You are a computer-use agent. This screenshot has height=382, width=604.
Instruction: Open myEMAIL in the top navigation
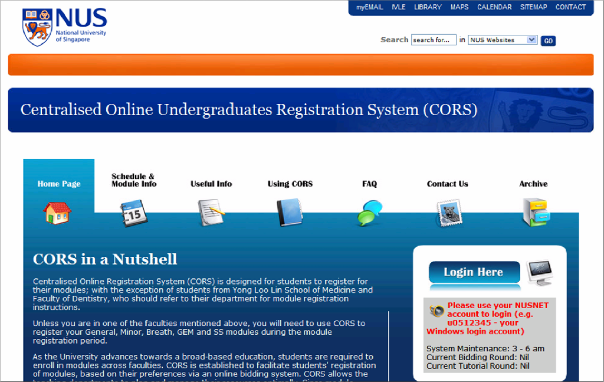tap(369, 7)
